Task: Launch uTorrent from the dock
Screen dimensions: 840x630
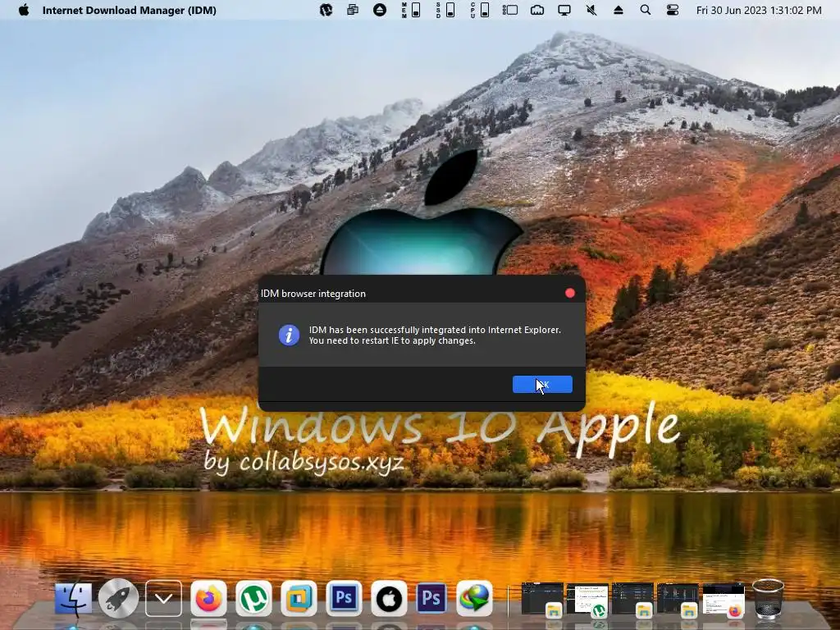Action: click(253, 598)
